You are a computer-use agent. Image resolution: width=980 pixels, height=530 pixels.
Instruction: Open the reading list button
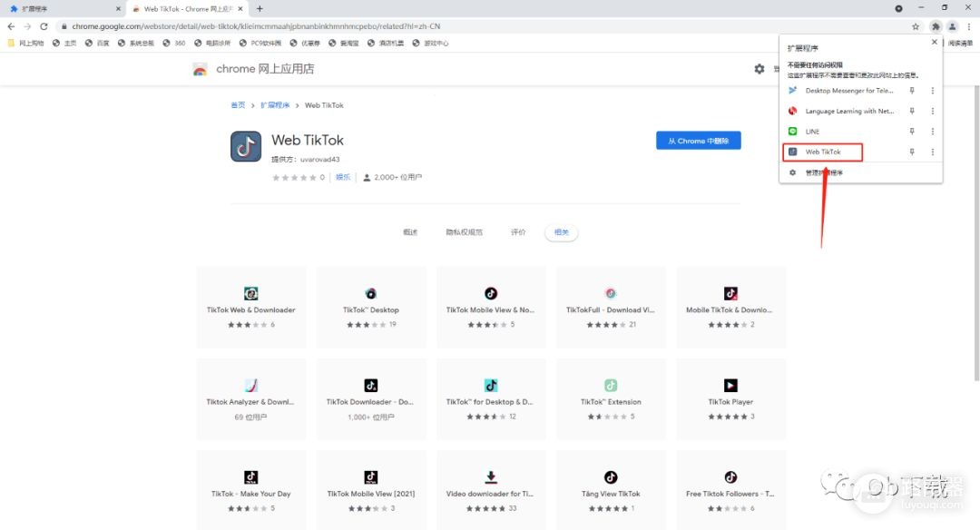960,44
